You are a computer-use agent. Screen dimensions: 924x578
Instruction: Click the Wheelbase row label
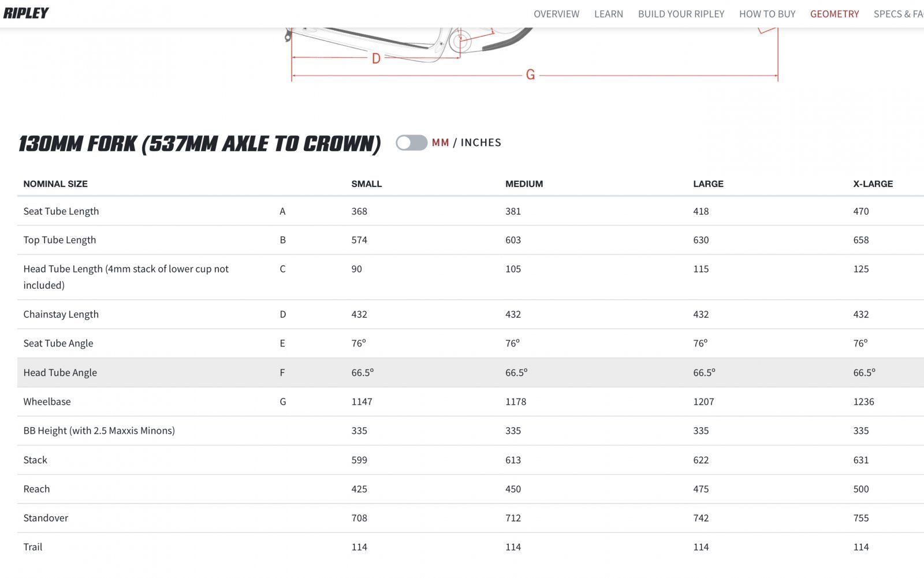pos(47,401)
